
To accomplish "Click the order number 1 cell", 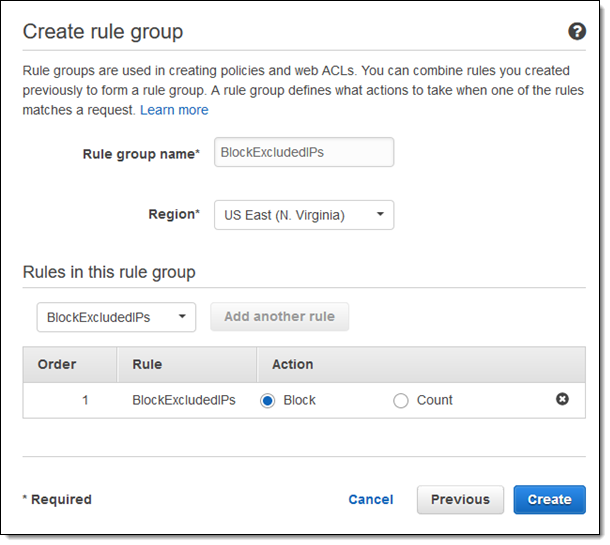I will pyautogui.click(x=85, y=400).
